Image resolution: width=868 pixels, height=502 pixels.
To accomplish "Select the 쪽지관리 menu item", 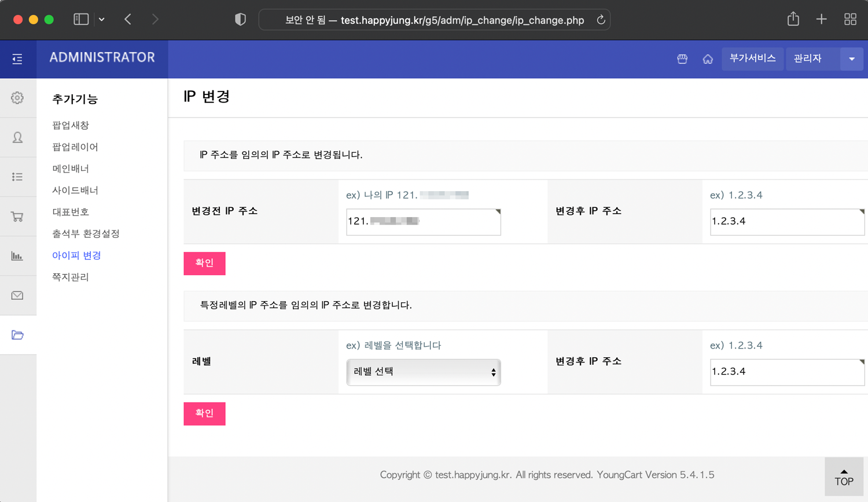I will [x=71, y=277].
